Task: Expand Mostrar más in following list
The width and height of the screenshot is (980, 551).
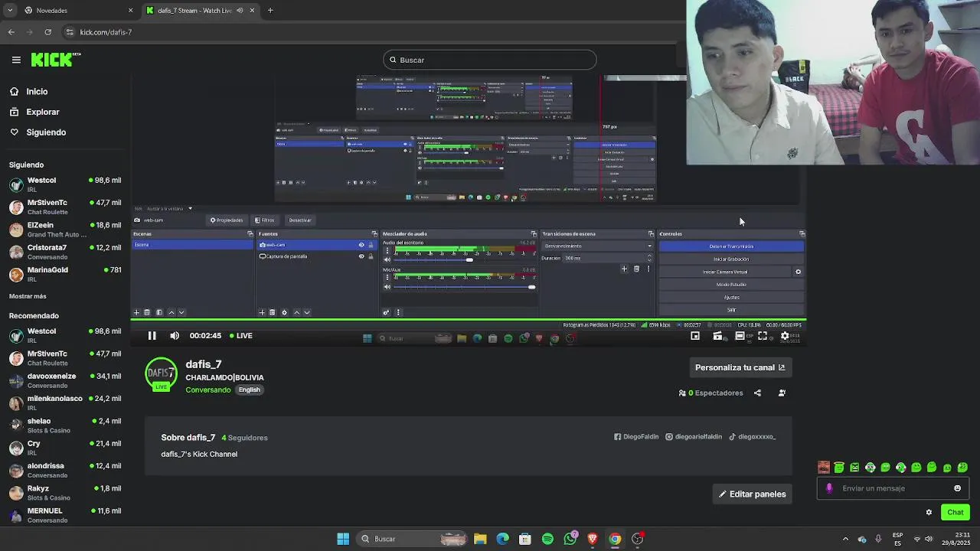Action: [x=28, y=296]
